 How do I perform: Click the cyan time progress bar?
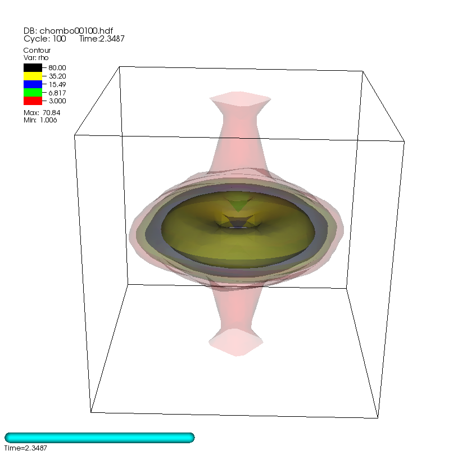tap(99, 438)
